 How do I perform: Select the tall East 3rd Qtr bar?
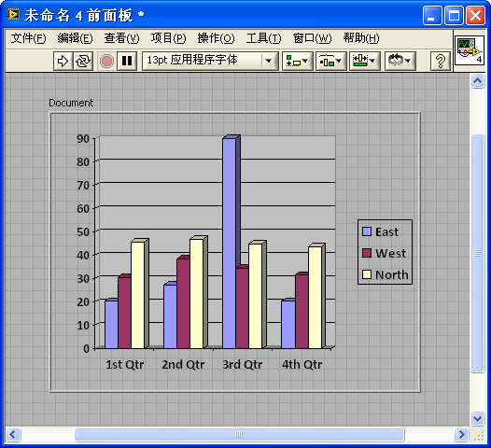click(x=230, y=243)
